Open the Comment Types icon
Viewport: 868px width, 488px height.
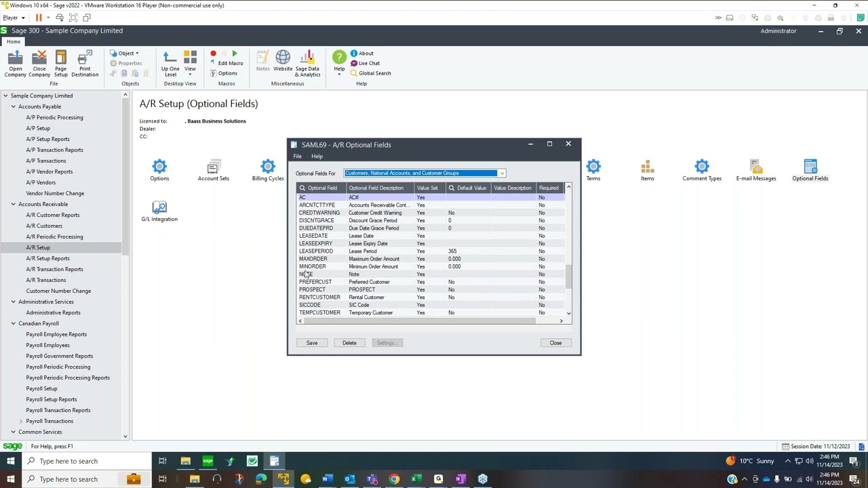click(702, 170)
